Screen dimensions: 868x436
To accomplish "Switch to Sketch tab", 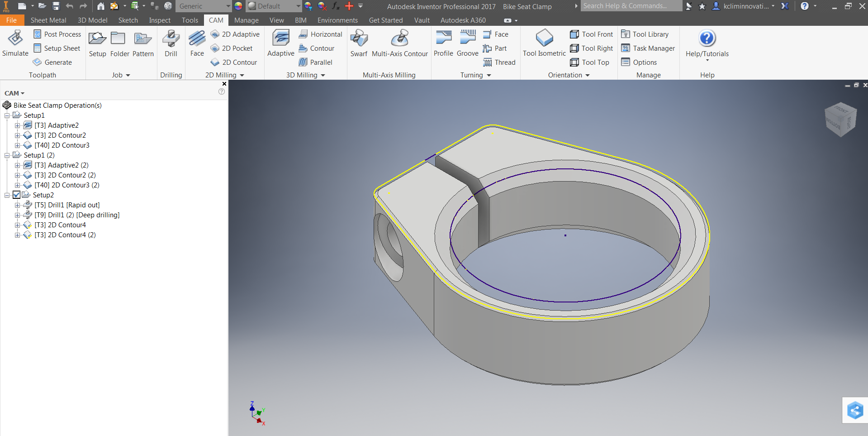I will point(128,20).
